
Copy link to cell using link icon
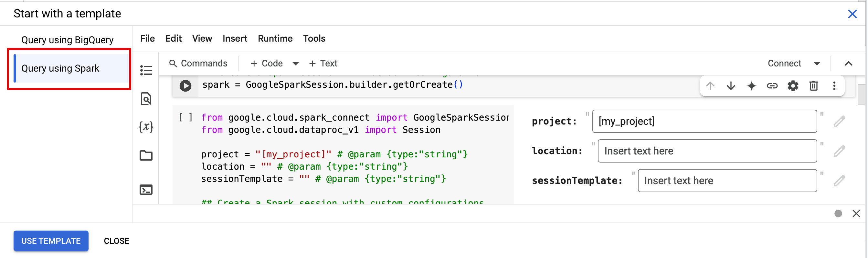(772, 86)
